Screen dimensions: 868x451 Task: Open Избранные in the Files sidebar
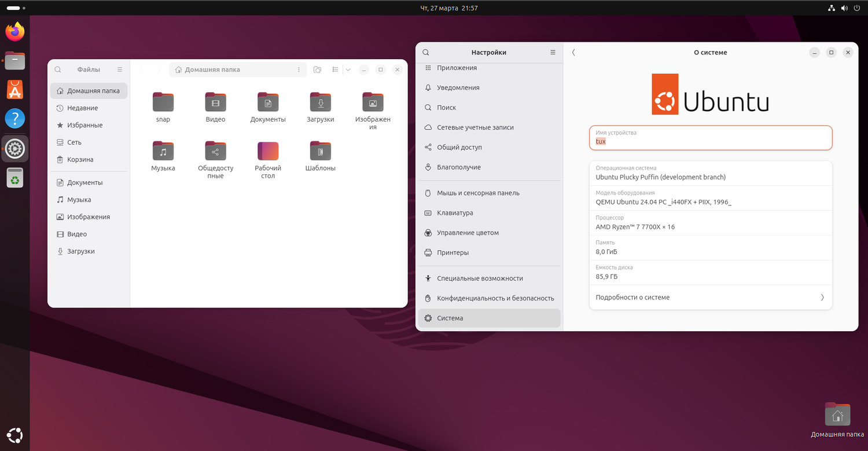[89, 125]
